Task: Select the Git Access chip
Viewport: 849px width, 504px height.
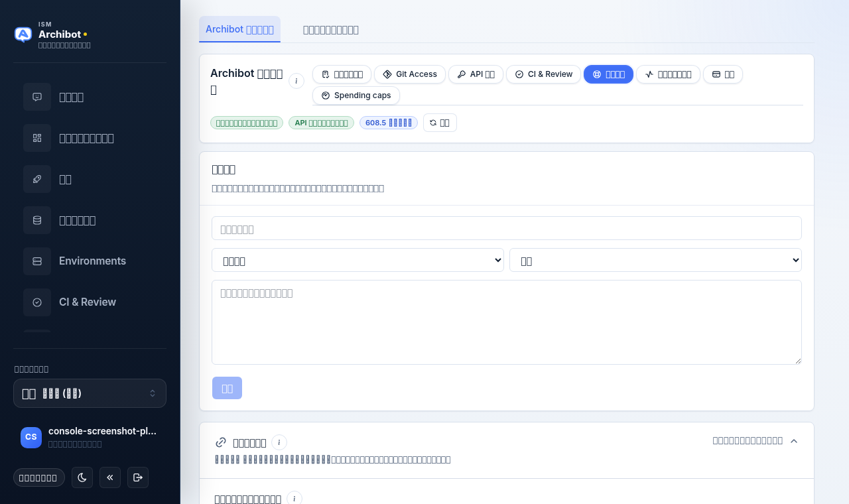Action: tap(410, 74)
